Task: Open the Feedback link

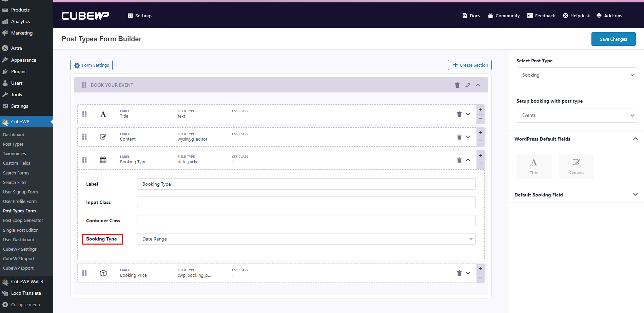Action: pos(541,16)
